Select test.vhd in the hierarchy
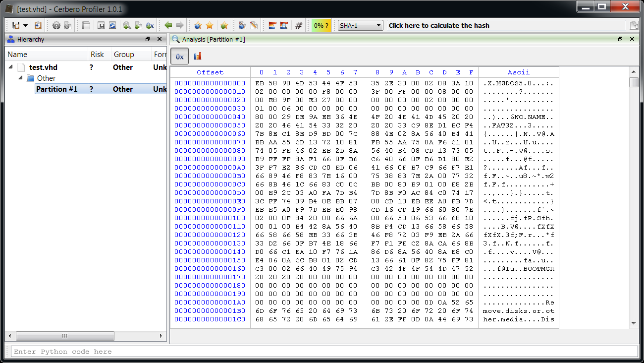This screenshot has width=644, height=363. pos(43,67)
